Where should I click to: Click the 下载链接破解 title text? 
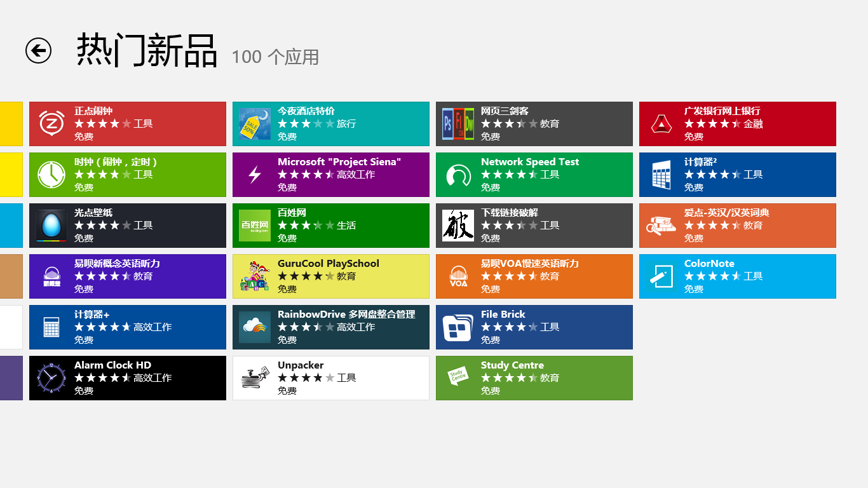click(x=510, y=213)
